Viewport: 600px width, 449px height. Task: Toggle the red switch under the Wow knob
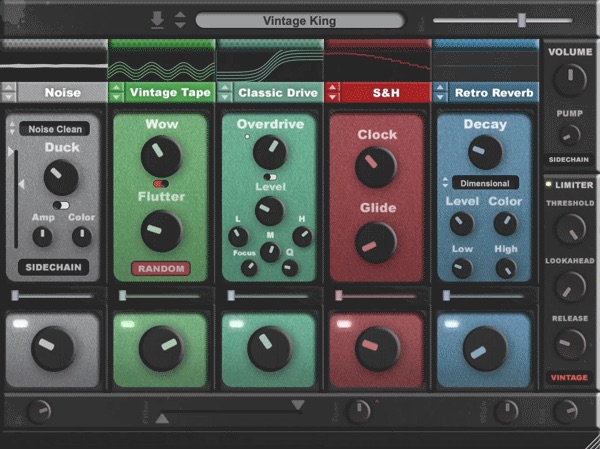(x=161, y=184)
